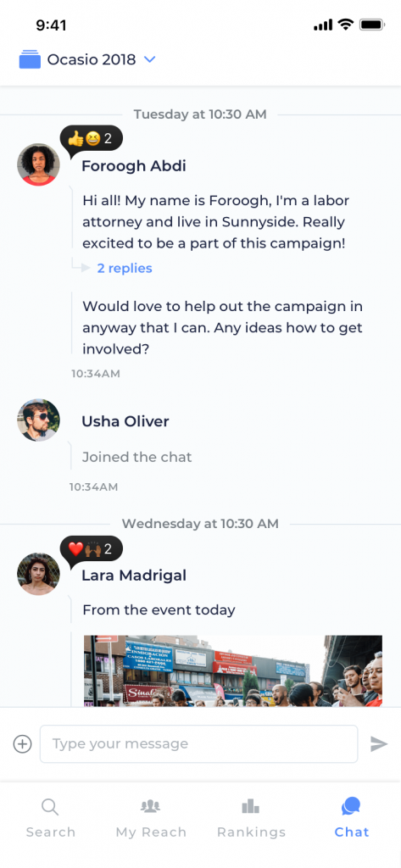Switch to the My Reach tab
This screenshot has width=401, height=868.
click(x=151, y=819)
